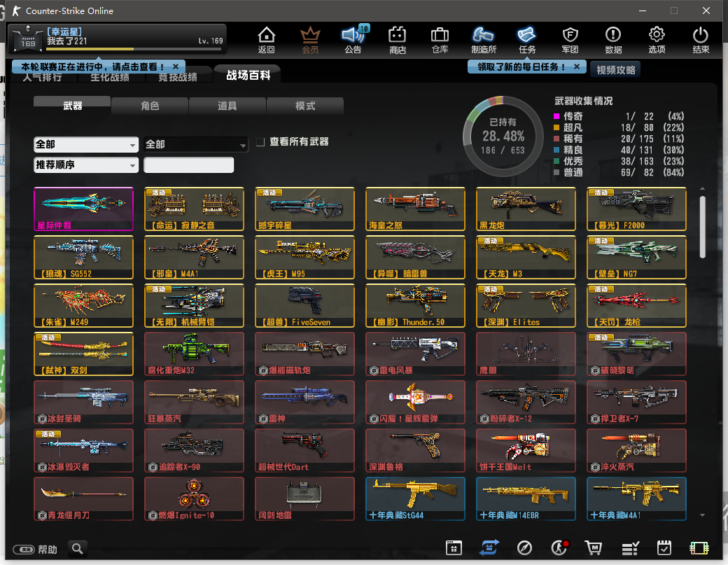Click the player level 169 badge icon

pyautogui.click(x=27, y=38)
